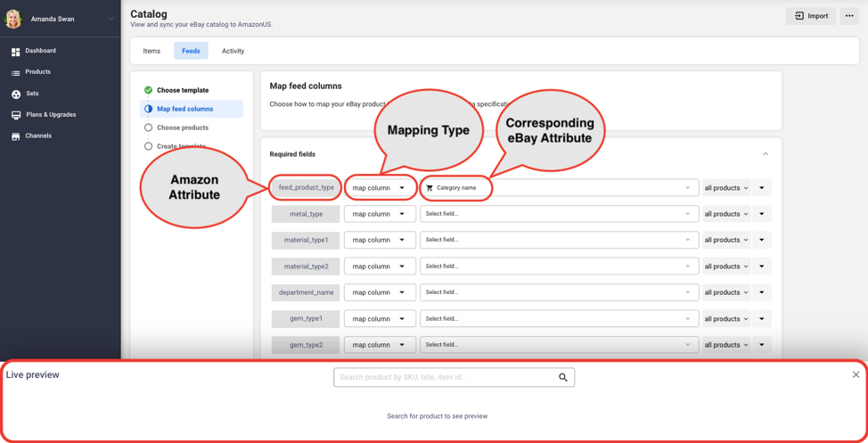868x443 pixels.
Task: Click the Channels storefront icon
Action: [x=15, y=136]
